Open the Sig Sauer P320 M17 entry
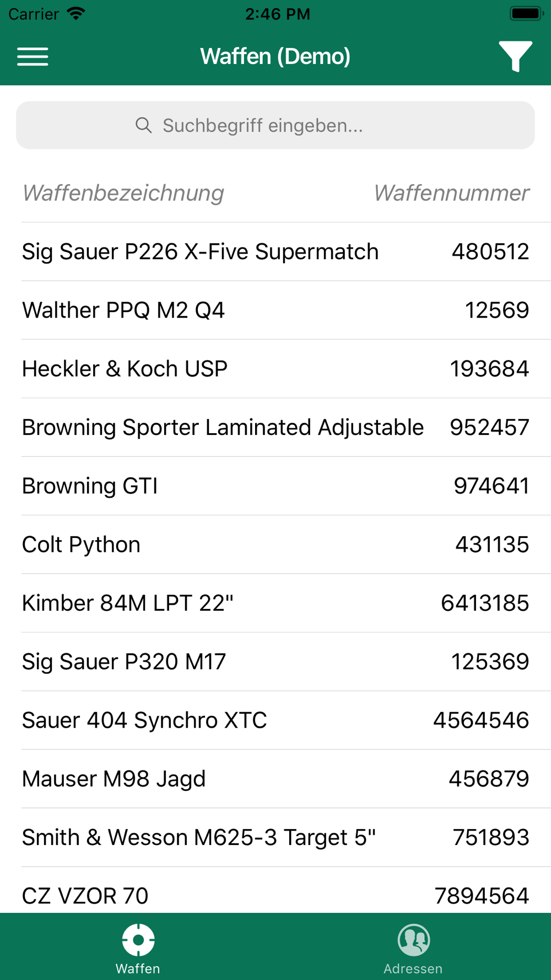Image resolution: width=551 pixels, height=980 pixels. [275, 661]
